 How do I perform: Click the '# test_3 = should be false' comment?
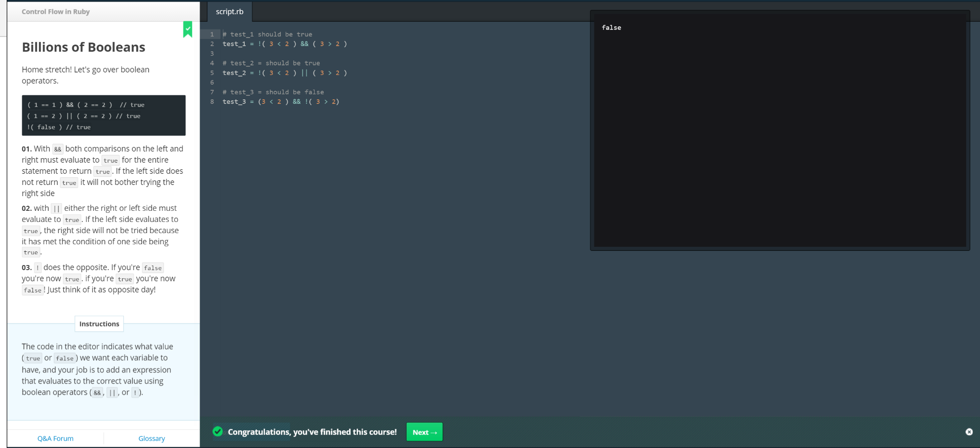pos(273,92)
